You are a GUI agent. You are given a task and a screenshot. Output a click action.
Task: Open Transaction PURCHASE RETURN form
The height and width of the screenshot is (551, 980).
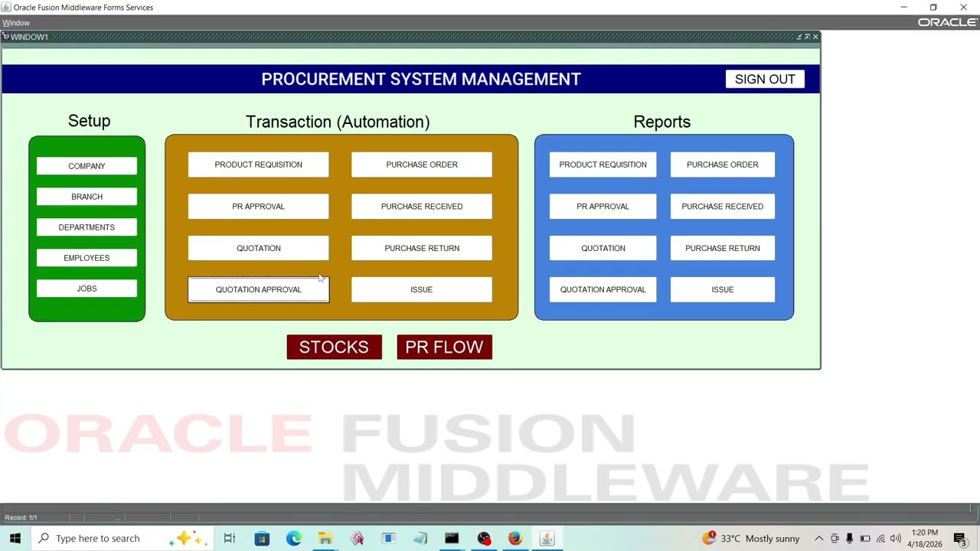point(422,248)
